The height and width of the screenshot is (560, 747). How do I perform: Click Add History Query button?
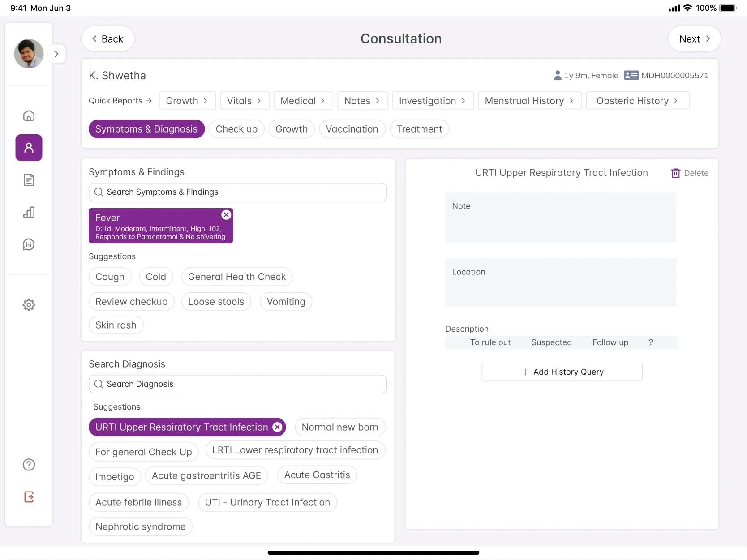coord(562,372)
